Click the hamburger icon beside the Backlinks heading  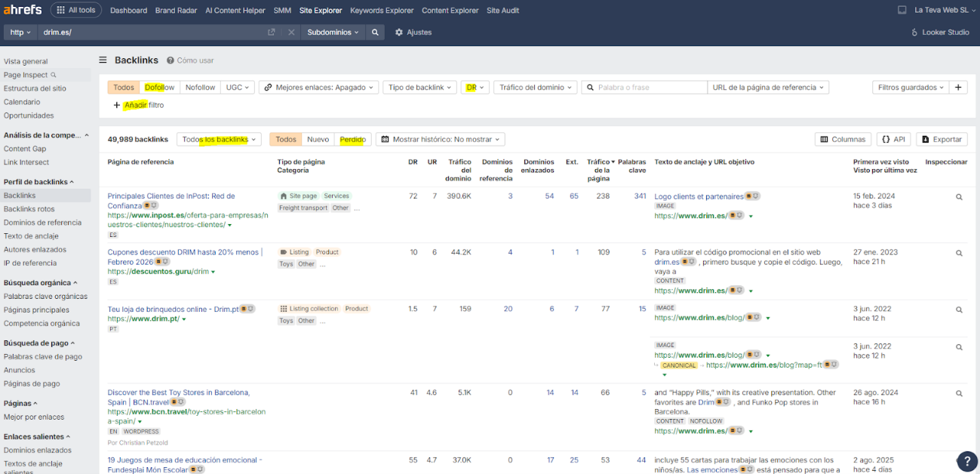[102, 60]
